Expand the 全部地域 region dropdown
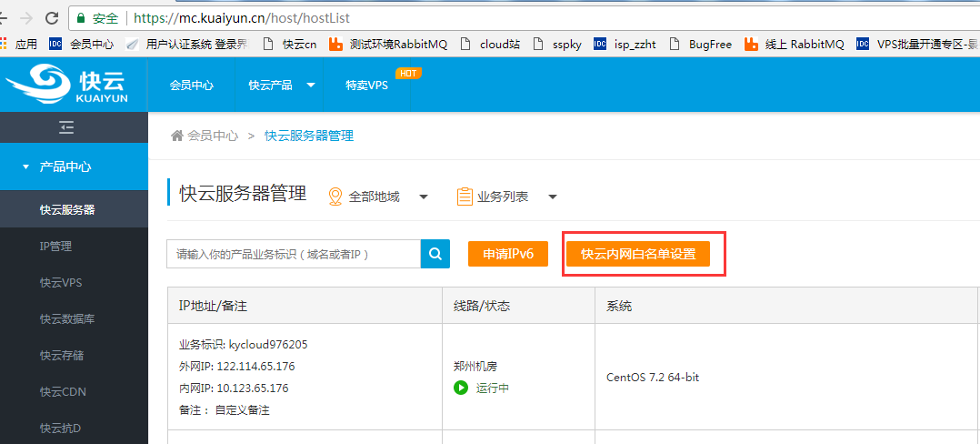Screen dimensions: 980x444 377,197
